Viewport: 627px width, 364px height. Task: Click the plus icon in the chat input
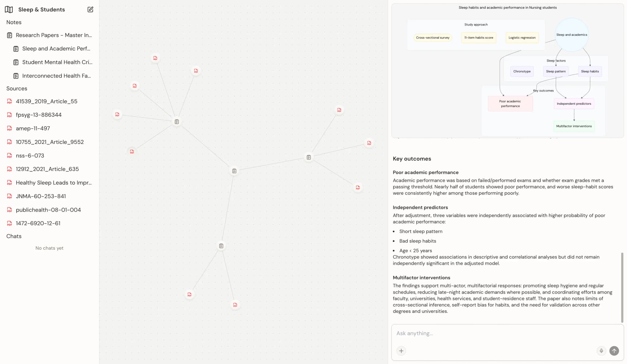pyautogui.click(x=401, y=351)
